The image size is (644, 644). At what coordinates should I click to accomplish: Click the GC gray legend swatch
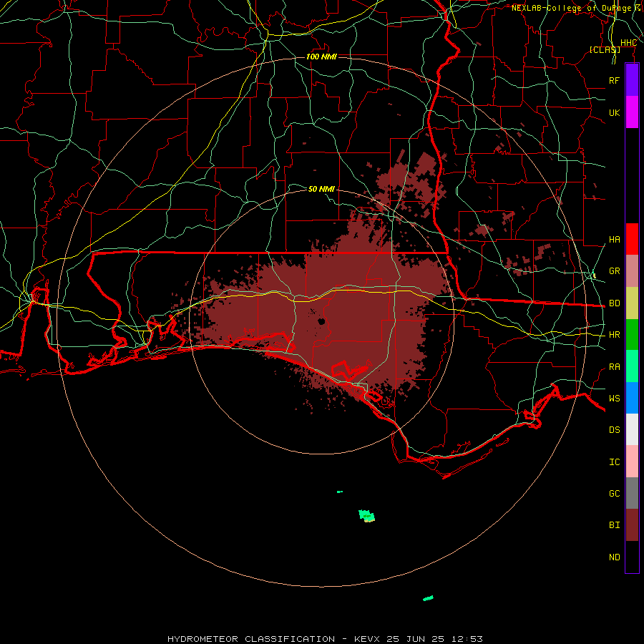(x=632, y=493)
